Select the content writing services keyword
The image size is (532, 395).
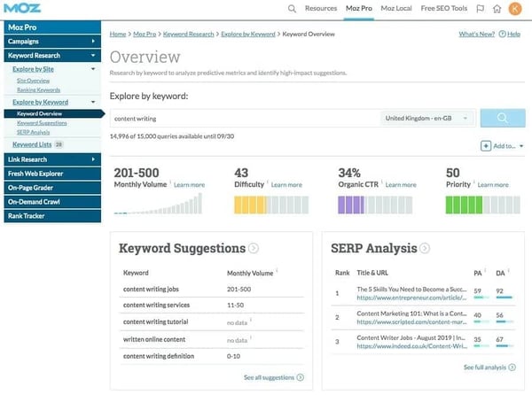click(156, 306)
